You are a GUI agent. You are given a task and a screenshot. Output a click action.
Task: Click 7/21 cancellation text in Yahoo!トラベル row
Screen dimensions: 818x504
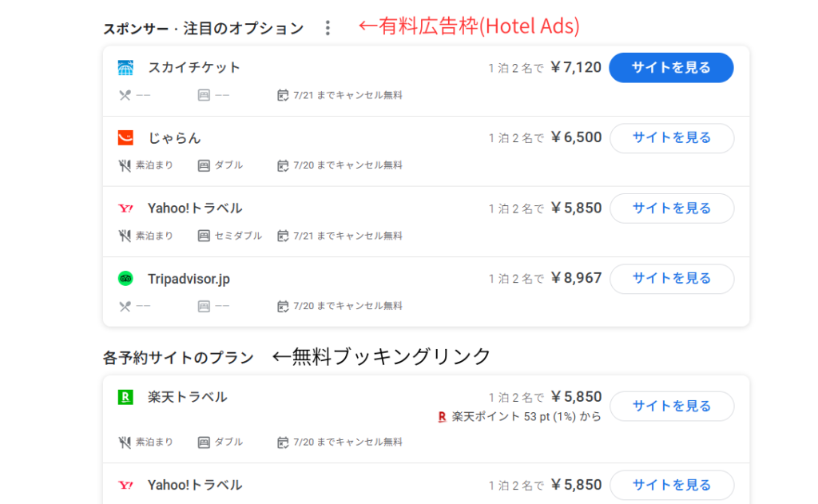point(347,236)
